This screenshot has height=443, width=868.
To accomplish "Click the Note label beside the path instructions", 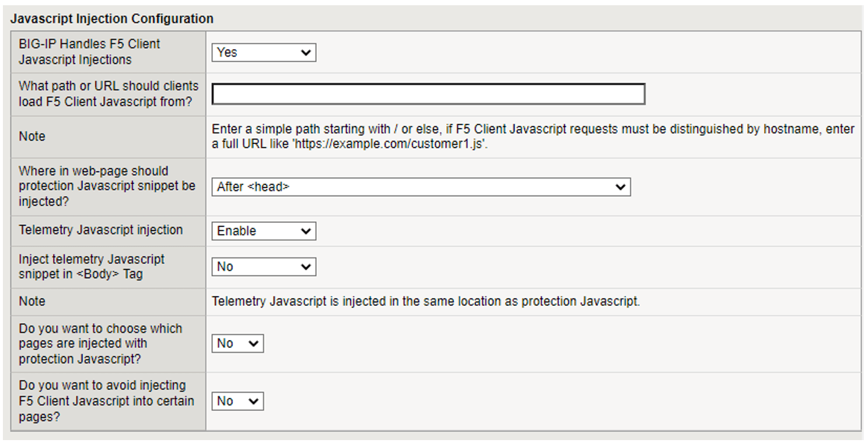I will pos(32,137).
